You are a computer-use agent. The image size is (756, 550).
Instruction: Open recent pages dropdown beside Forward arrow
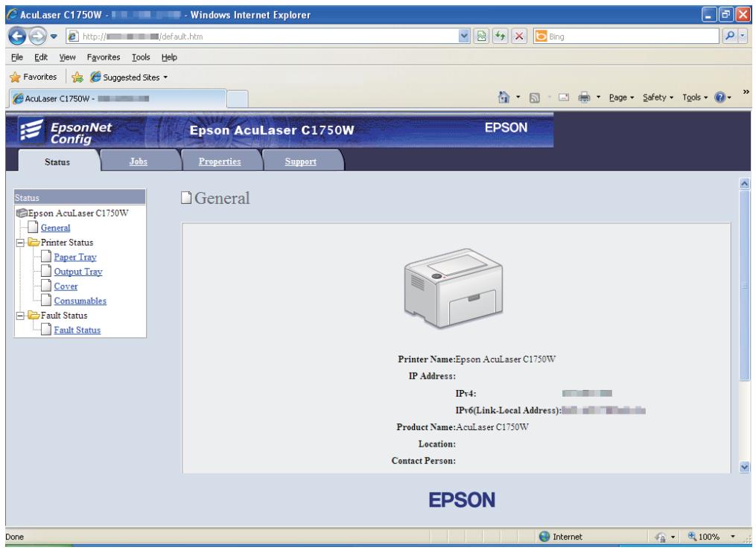(54, 36)
